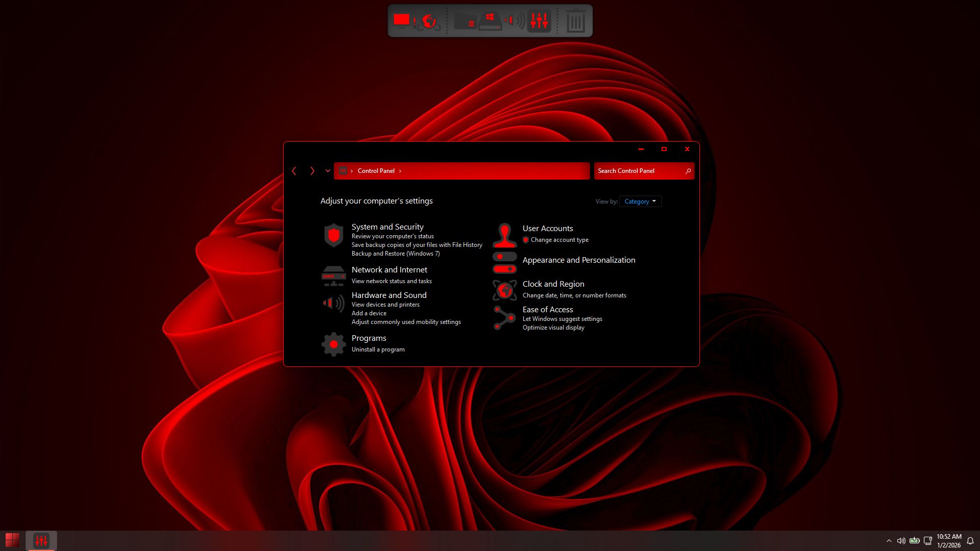Click the Appearance and Personalization toggles icon
Viewport: 980px width, 551px height.
tap(504, 263)
